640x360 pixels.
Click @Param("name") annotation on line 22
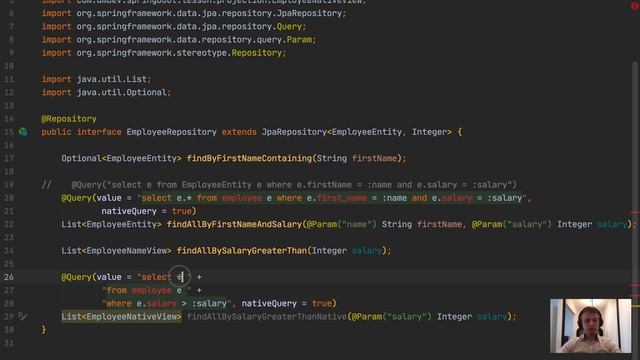click(342, 224)
